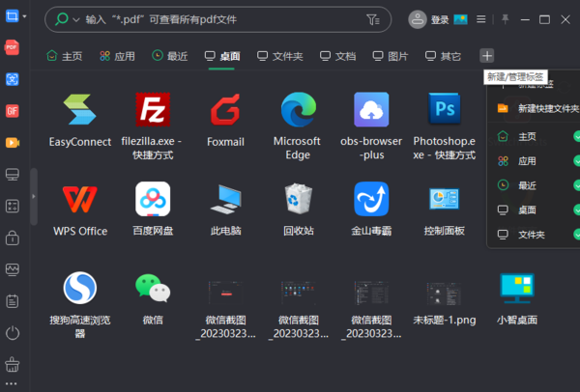Click the green search magnifier icon

point(62,19)
